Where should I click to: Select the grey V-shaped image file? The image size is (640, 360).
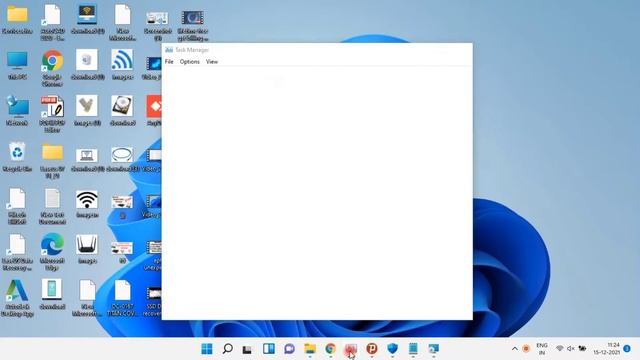[87, 110]
